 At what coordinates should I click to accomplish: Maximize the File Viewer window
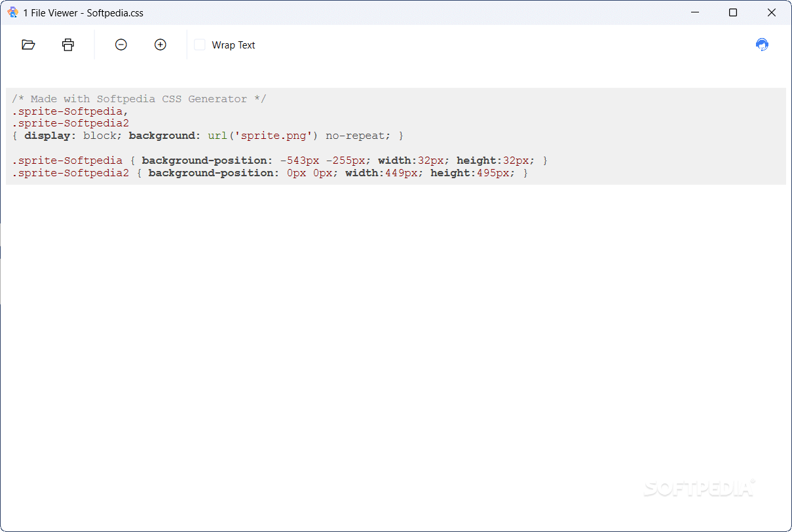(733, 12)
